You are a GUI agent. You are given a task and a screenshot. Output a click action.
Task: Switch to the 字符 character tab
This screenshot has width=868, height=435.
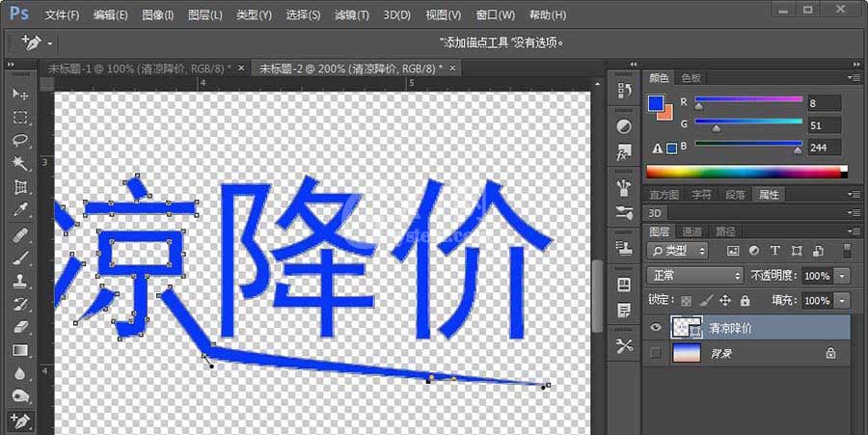tap(701, 194)
